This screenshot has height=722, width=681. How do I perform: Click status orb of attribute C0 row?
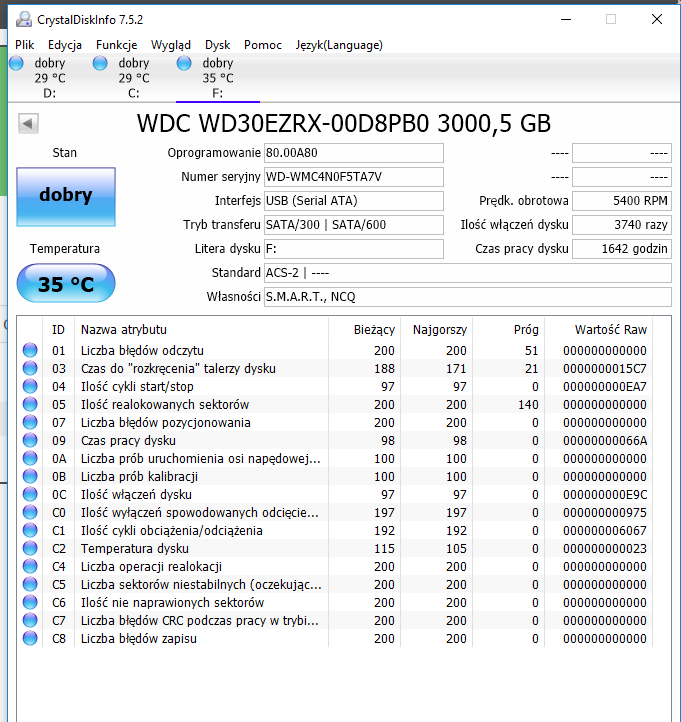coord(30,512)
